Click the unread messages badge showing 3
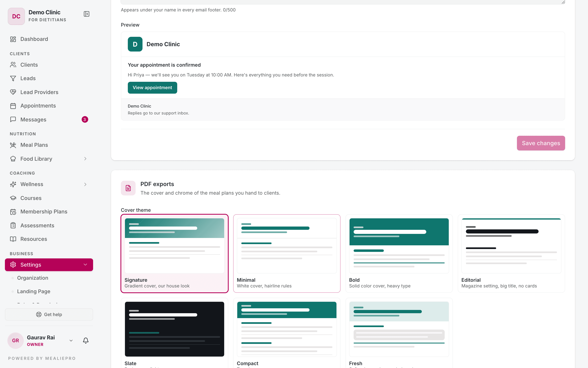The image size is (588, 368). coord(85,120)
